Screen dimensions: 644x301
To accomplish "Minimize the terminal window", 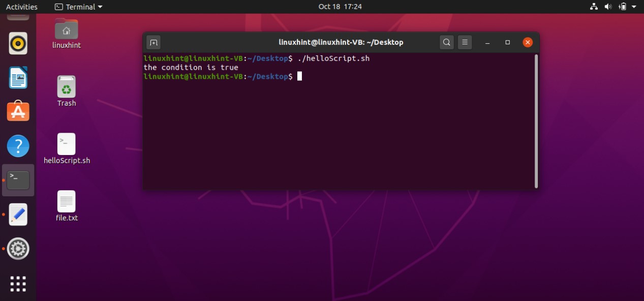I will pyautogui.click(x=487, y=42).
